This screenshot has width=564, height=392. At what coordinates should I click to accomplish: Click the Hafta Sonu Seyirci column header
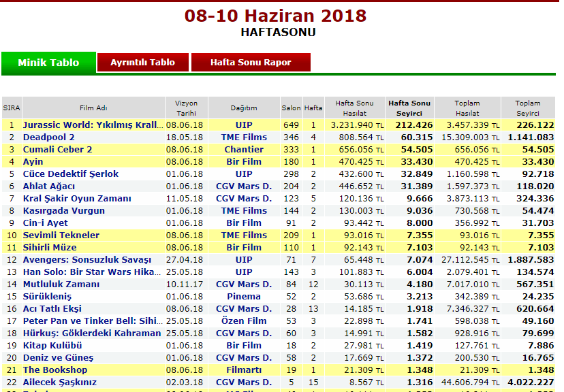[409, 108]
